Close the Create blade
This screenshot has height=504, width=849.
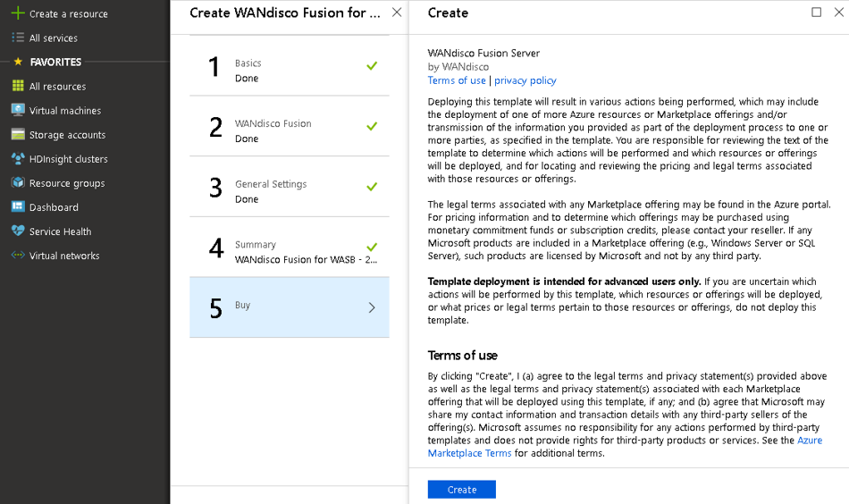[838, 13]
